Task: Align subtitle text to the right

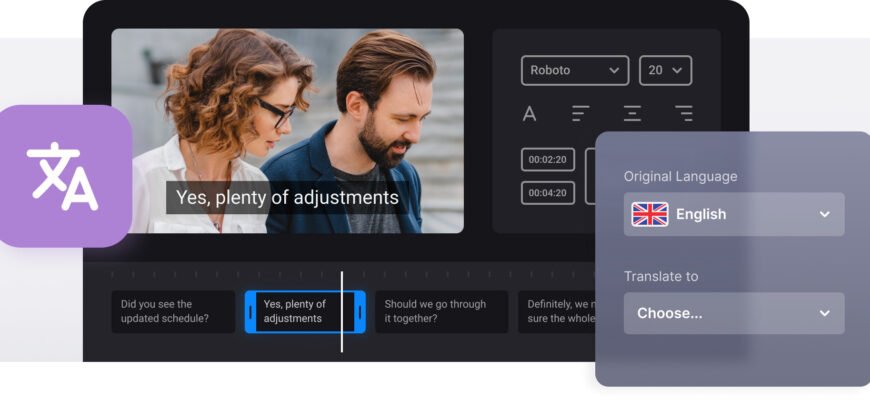Action: coord(684,114)
